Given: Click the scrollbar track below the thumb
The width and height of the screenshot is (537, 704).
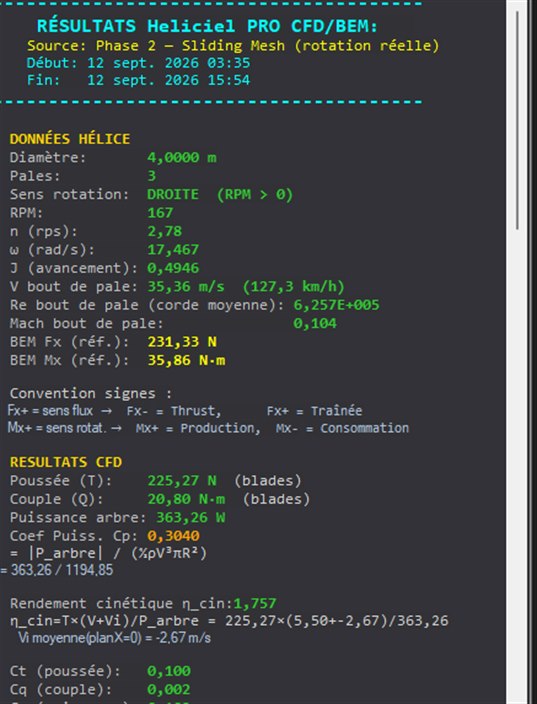Looking at the screenshot, I should (517, 467).
